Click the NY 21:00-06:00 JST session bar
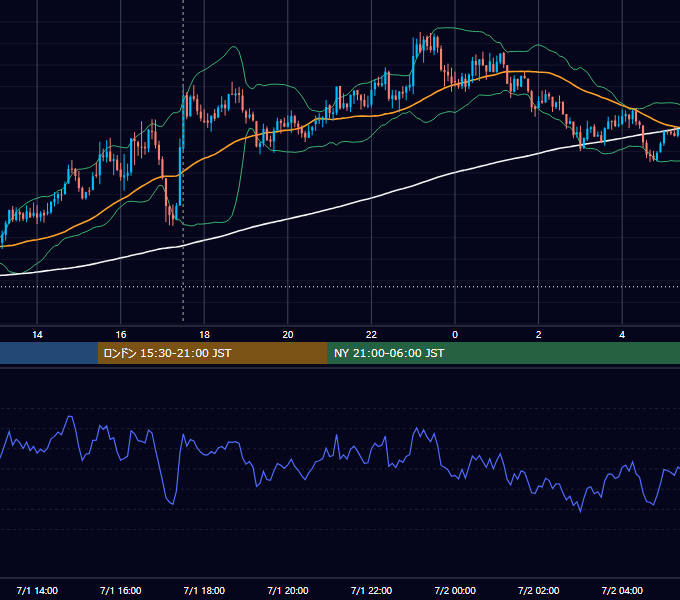The width and height of the screenshot is (680, 600). click(503, 353)
